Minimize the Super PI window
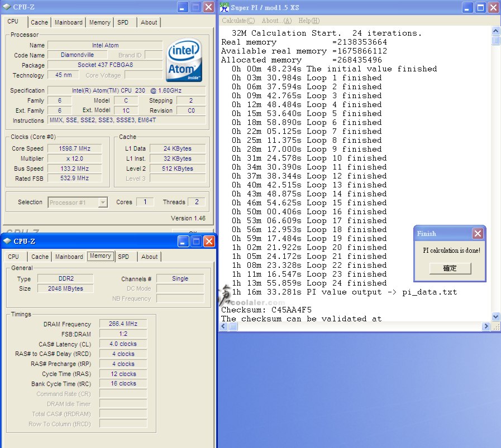The height and width of the screenshot is (448, 501). tap(467, 7)
